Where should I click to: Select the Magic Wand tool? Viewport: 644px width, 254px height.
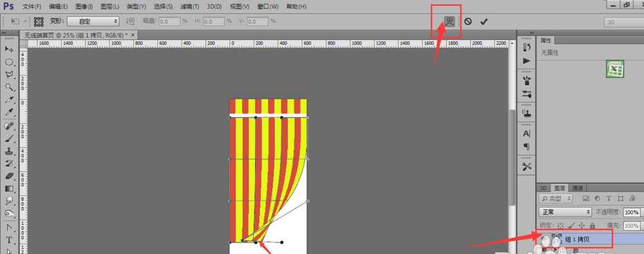[x=9, y=87]
